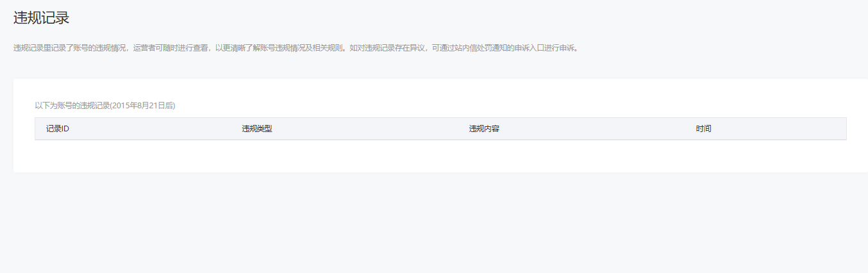
Task: Click the opening words 违规记录里记录了 in description
Action: pos(42,48)
